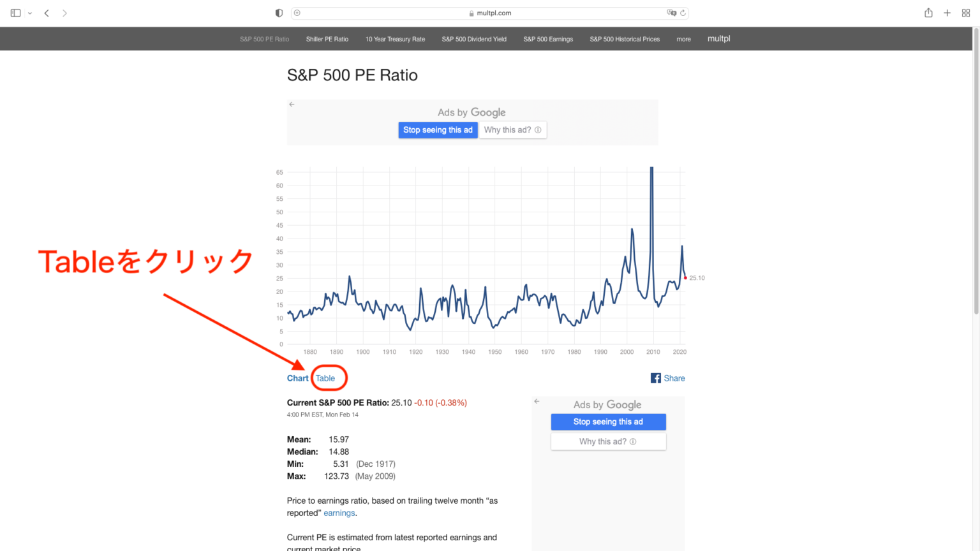Go back using the navigation arrow
The width and height of the screenshot is (980, 551).
point(47,12)
